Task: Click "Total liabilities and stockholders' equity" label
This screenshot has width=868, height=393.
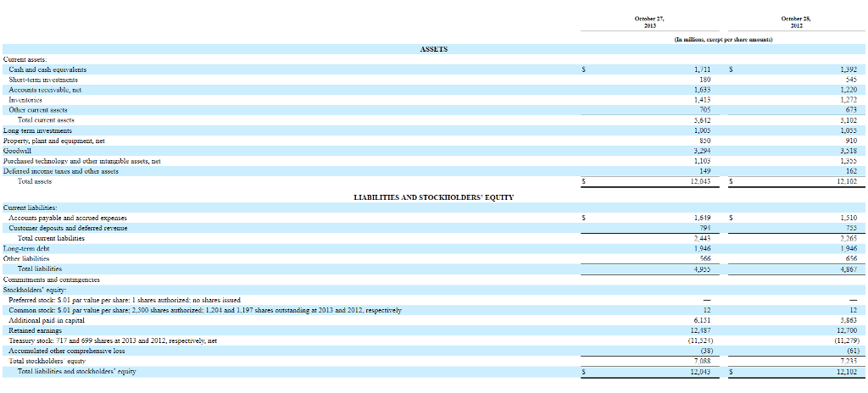Action: point(77,372)
